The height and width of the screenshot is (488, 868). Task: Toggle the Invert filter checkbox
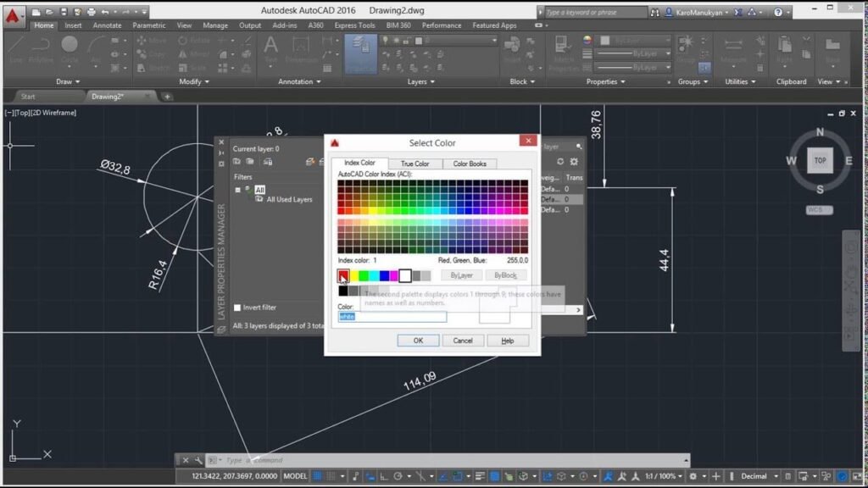237,308
